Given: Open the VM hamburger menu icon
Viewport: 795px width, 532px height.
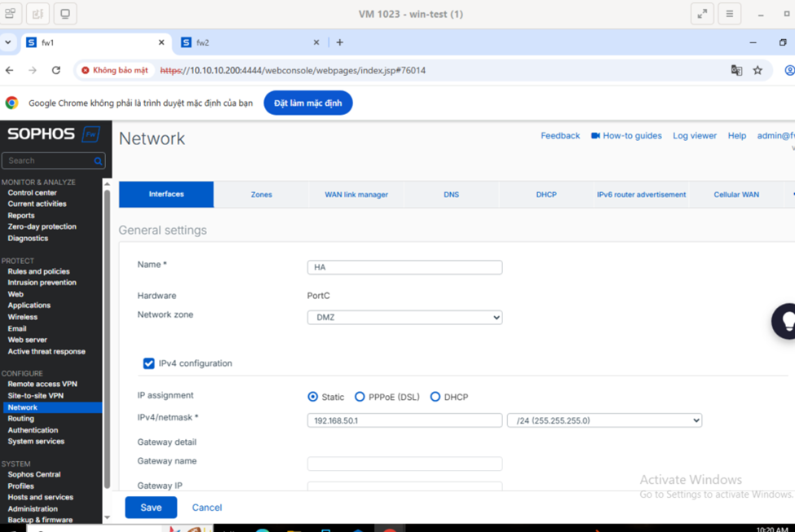Looking at the screenshot, I should [730, 14].
